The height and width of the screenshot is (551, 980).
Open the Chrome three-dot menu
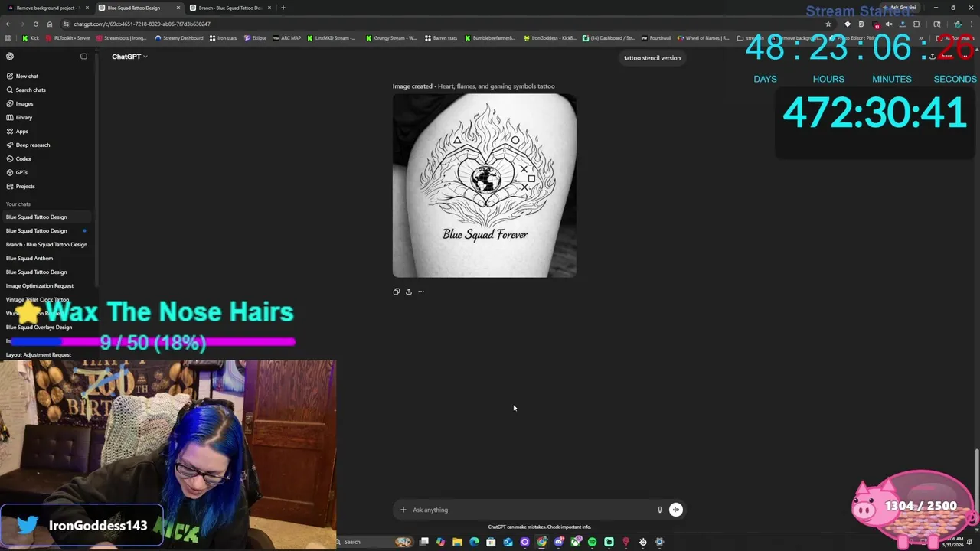[x=971, y=24]
